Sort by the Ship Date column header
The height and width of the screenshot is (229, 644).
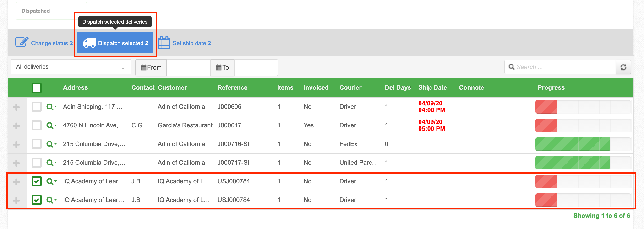click(x=432, y=87)
